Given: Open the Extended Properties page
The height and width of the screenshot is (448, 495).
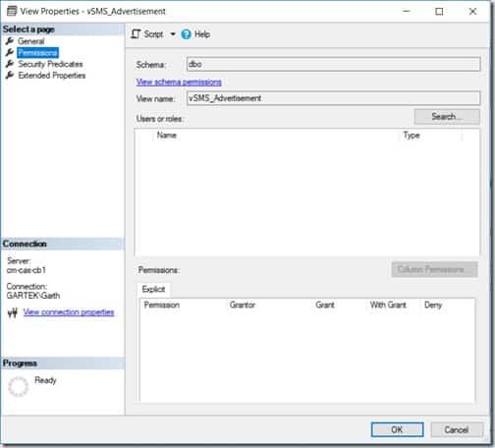Looking at the screenshot, I should pos(52,76).
